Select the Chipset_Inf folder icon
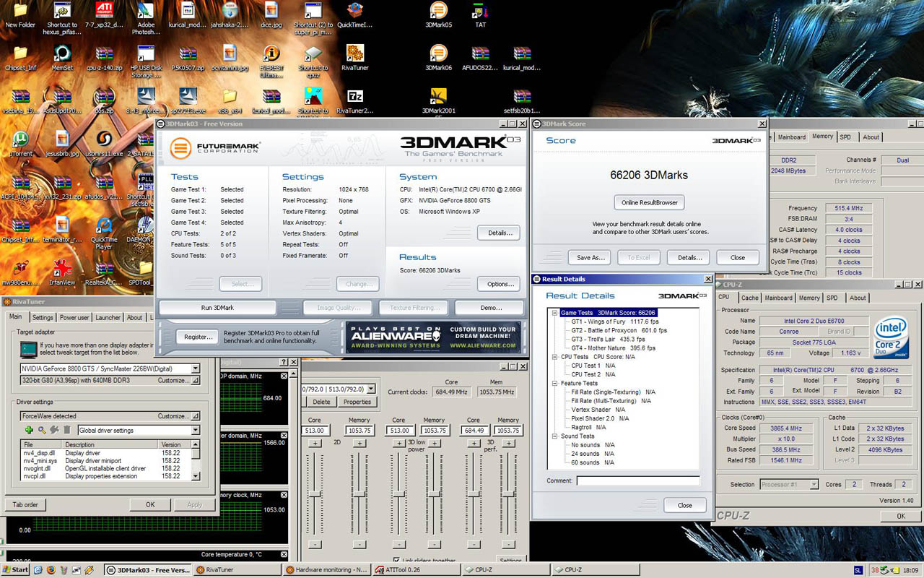This screenshot has width=924, height=578. point(20,58)
